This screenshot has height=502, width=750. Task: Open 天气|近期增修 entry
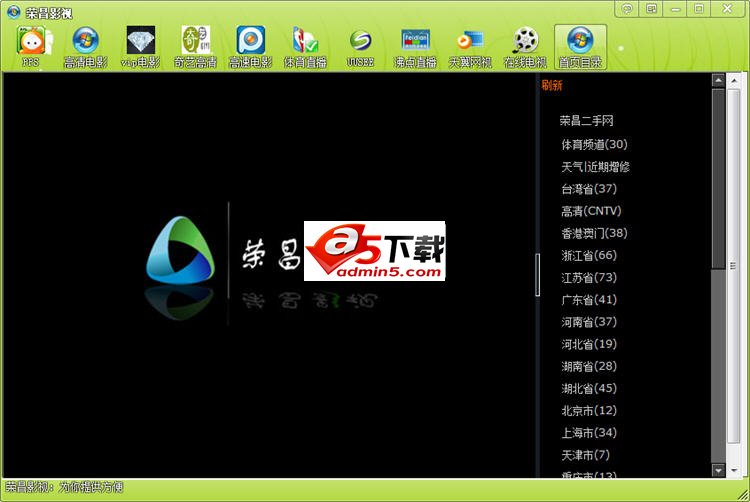point(595,166)
